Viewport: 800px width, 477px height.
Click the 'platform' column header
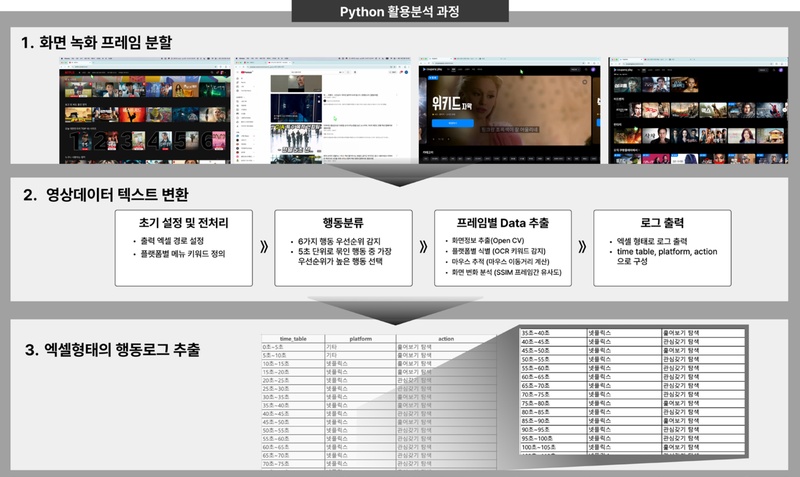(361, 339)
